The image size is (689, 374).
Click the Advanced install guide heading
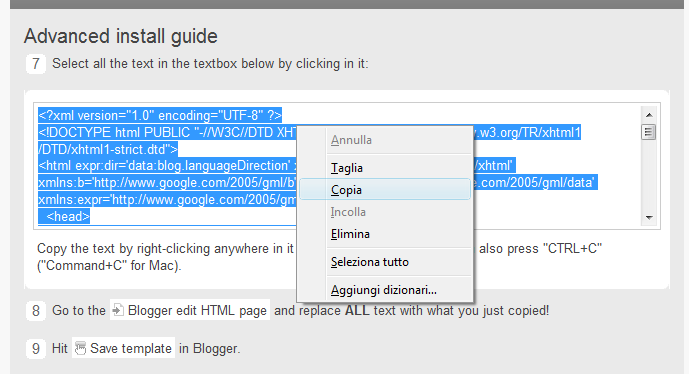click(x=121, y=36)
